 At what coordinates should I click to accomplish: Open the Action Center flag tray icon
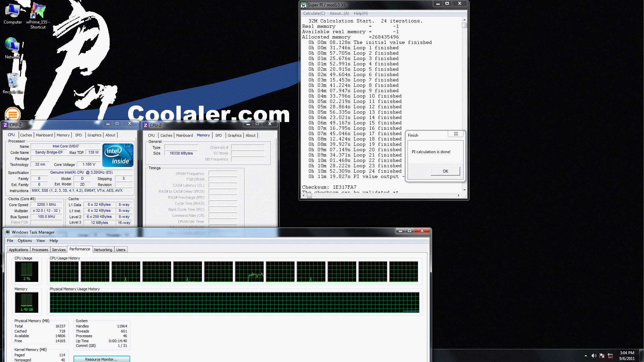tap(602, 356)
